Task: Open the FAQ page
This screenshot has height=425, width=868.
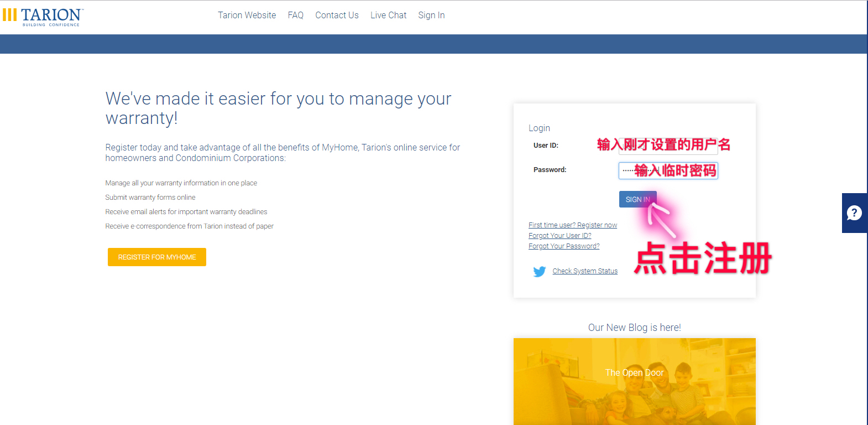Action: [x=296, y=15]
